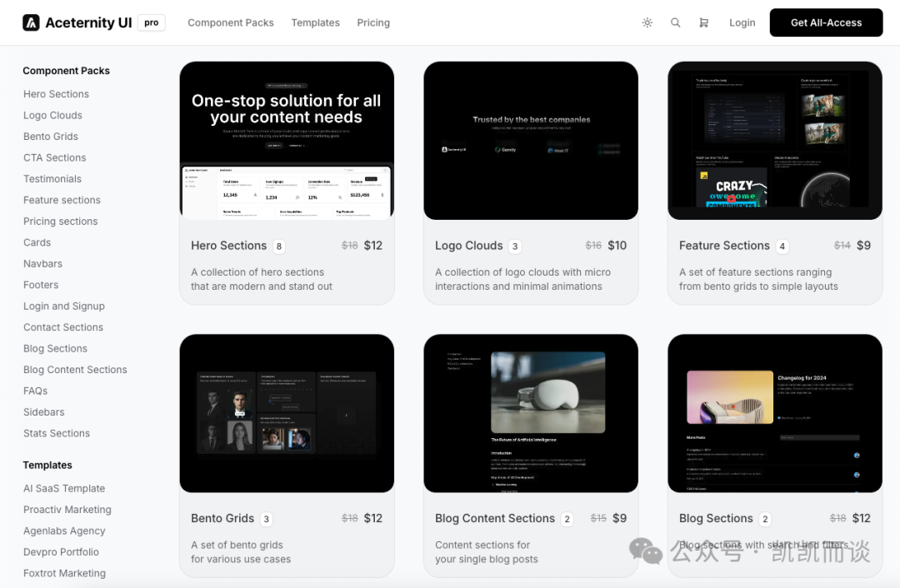Open the Bento Grids card preview image

(x=287, y=413)
